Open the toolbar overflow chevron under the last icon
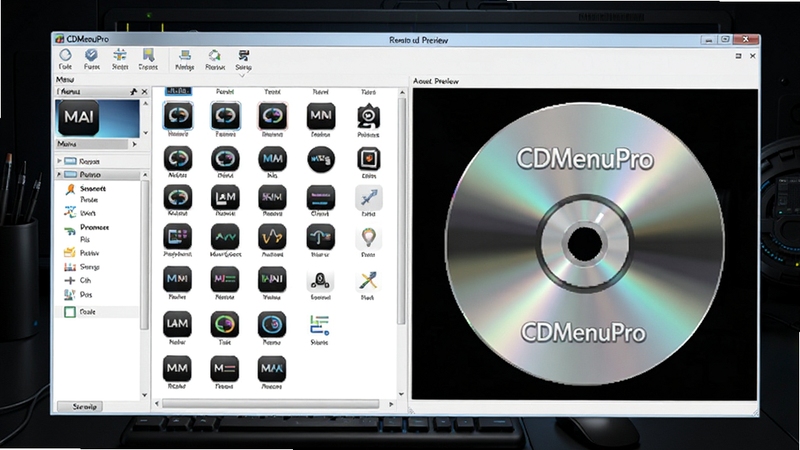Image resolution: width=800 pixels, height=450 pixels. point(243,75)
